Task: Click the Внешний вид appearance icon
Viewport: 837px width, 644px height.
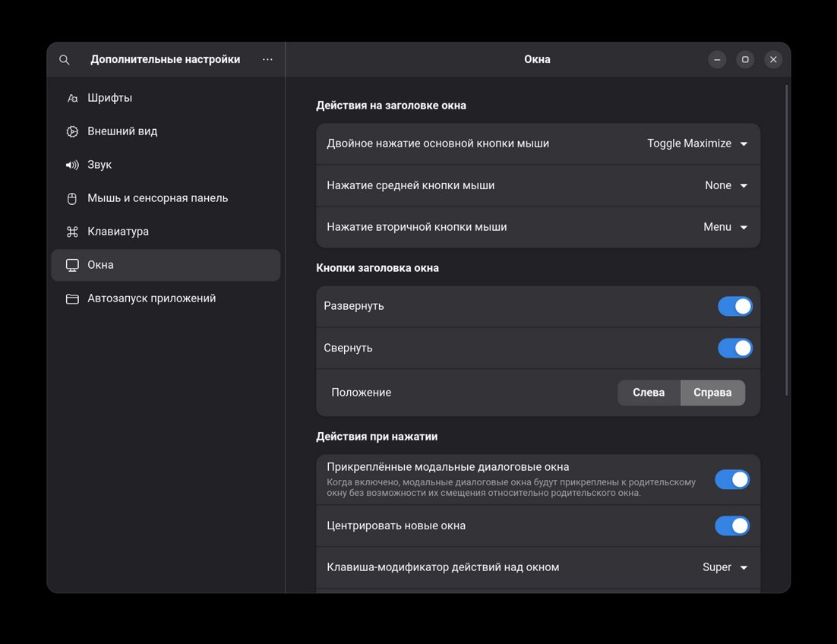Action: 72,131
